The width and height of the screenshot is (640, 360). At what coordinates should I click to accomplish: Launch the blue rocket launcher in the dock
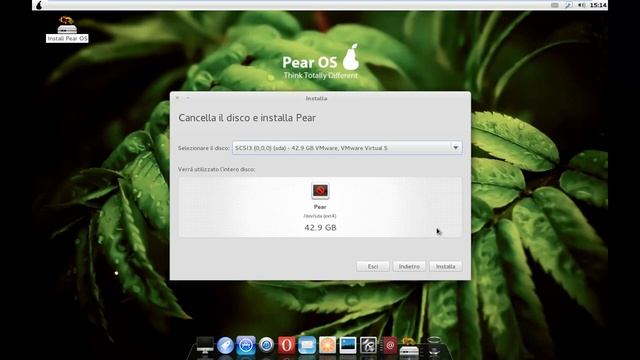(x=225, y=345)
